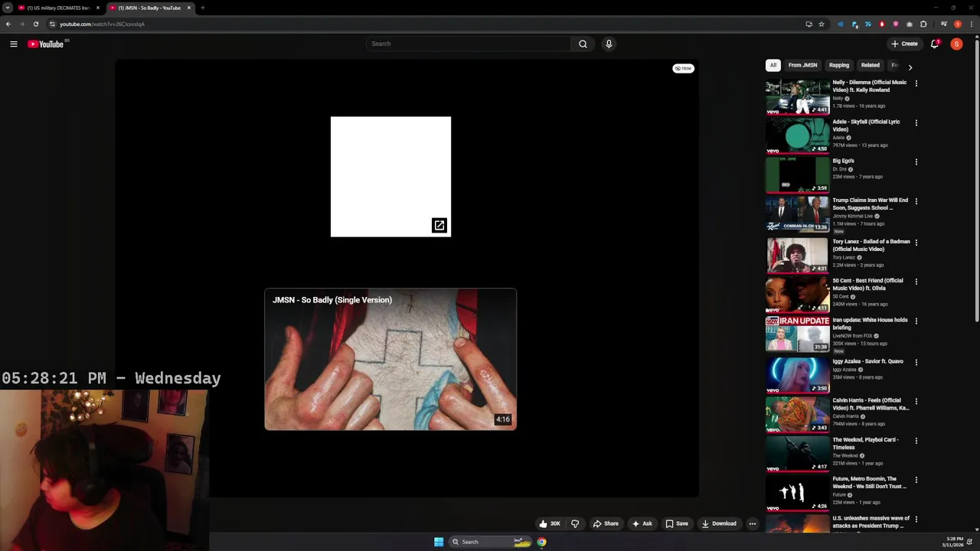Click the camera screenshot extension icon
This screenshot has height=551, width=980.
[910, 24]
